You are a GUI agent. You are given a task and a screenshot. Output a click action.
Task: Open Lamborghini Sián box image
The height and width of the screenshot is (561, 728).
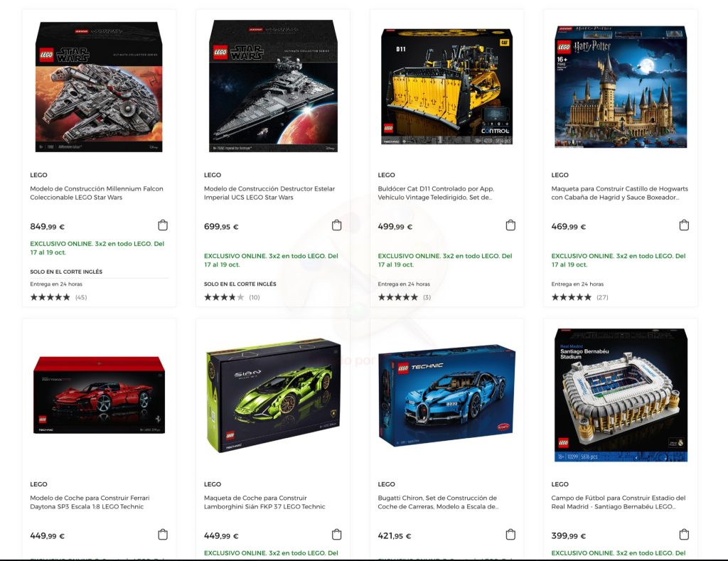pyautogui.click(x=273, y=395)
